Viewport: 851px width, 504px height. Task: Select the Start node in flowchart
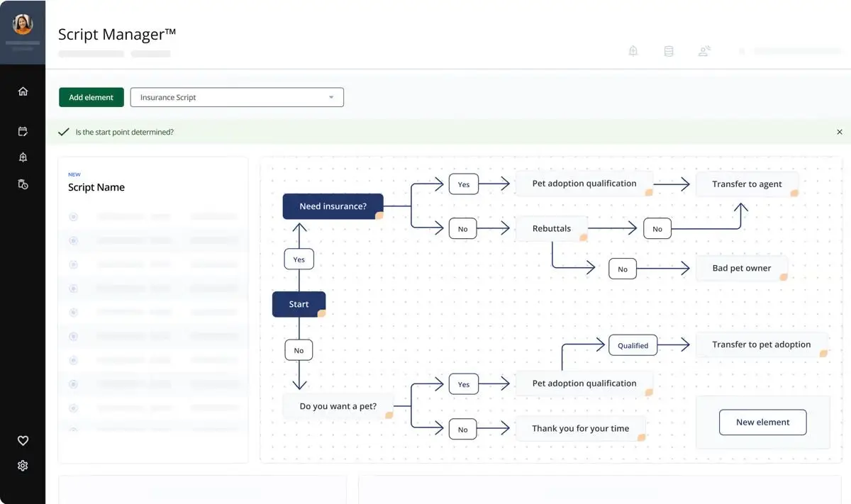(x=299, y=304)
